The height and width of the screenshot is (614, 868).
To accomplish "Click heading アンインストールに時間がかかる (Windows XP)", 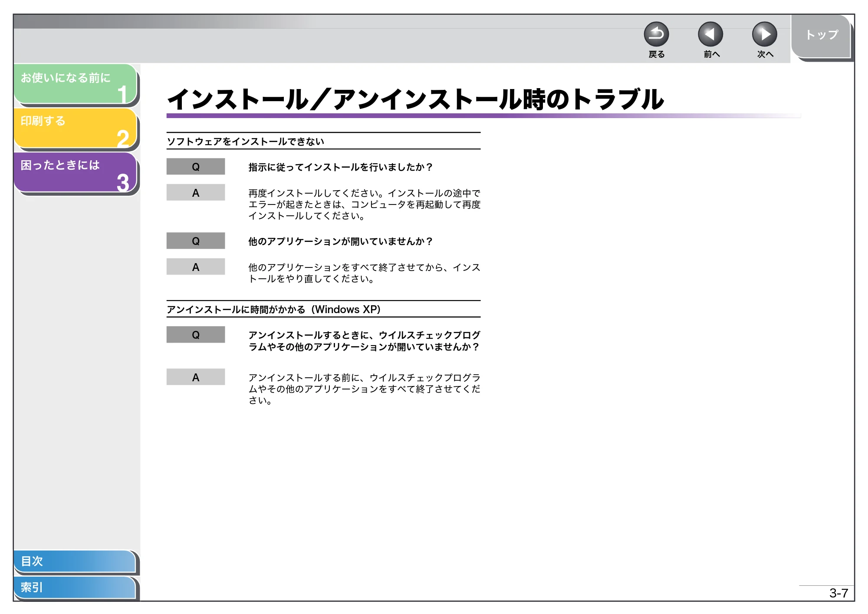I will (x=274, y=310).
